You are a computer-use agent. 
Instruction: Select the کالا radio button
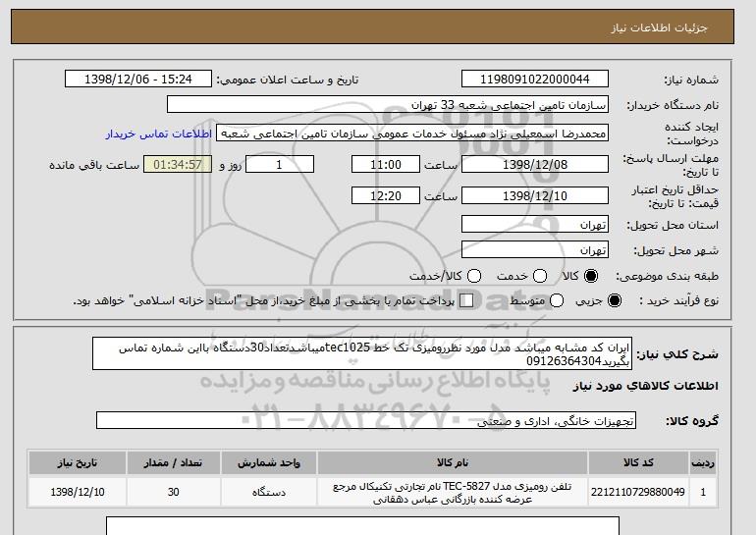click(591, 276)
